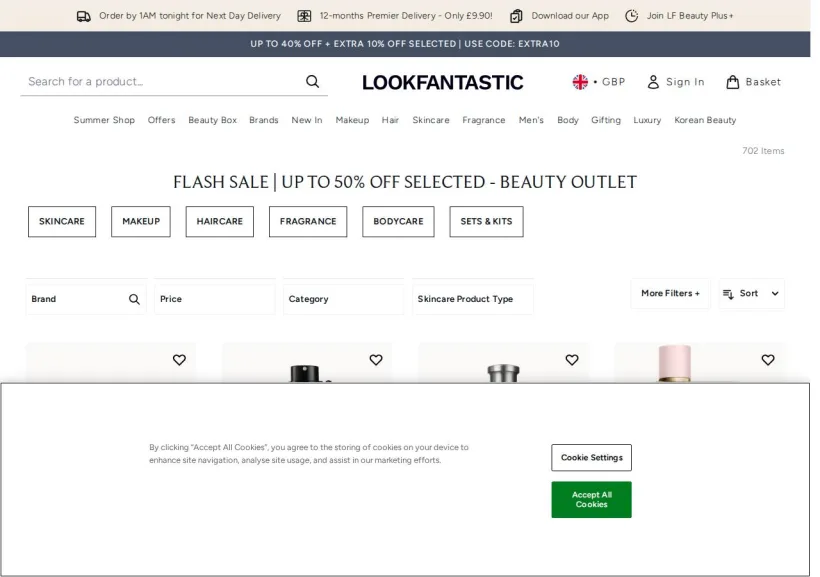The image size is (820, 577).
Task: Click the search magnifier icon in header
Action: click(313, 82)
